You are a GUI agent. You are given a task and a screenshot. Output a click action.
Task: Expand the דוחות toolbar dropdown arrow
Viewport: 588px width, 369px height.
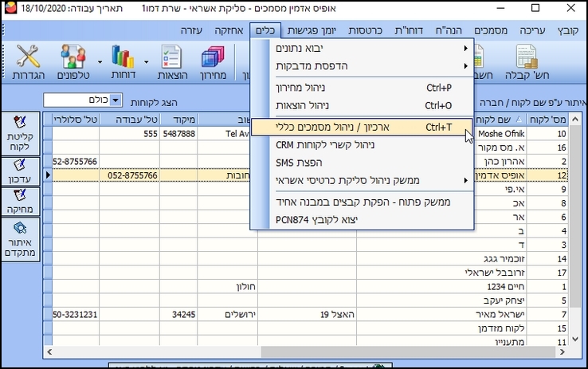(x=147, y=61)
